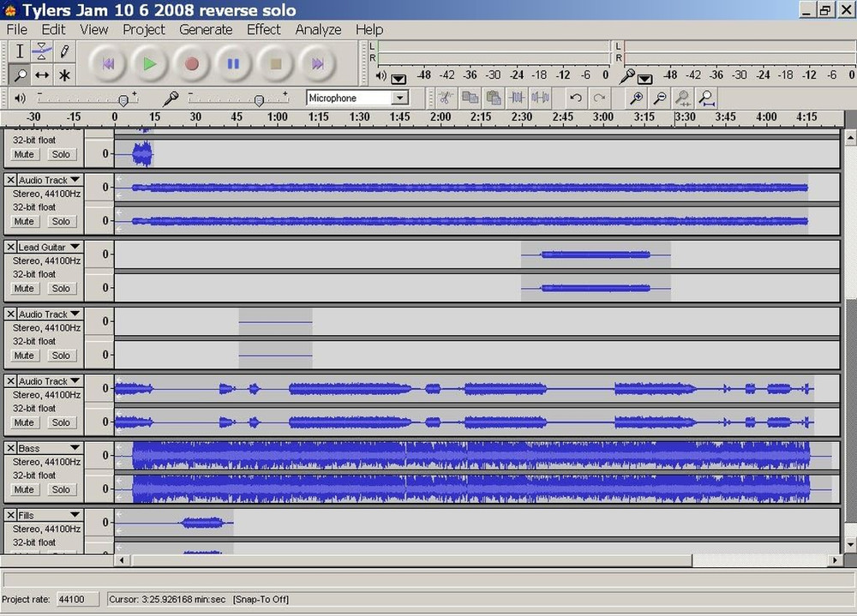Click the Undo arrow icon
The width and height of the screenshot is (857, 616).
tap(576, 97)
